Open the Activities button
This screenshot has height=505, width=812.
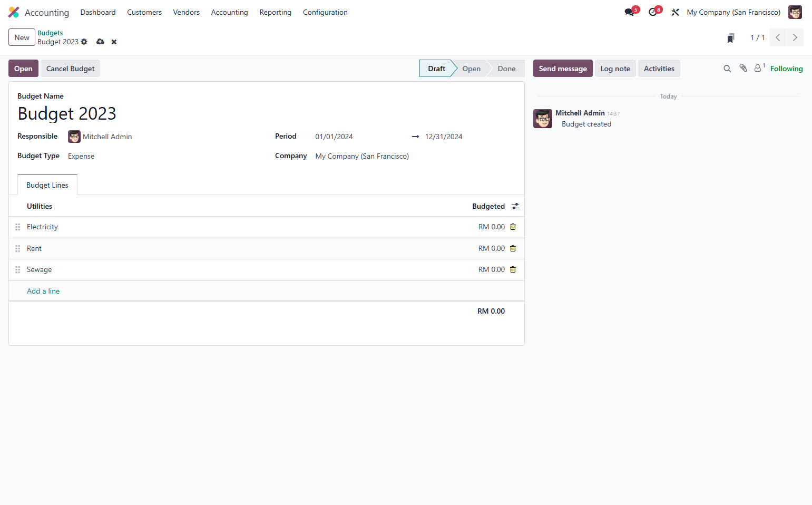click(659, 69)
